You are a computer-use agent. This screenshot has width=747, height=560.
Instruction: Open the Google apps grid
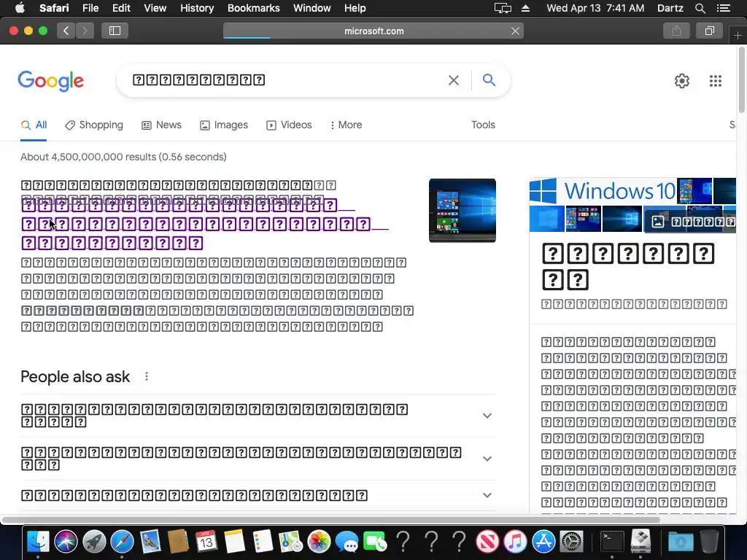(715, 81)
